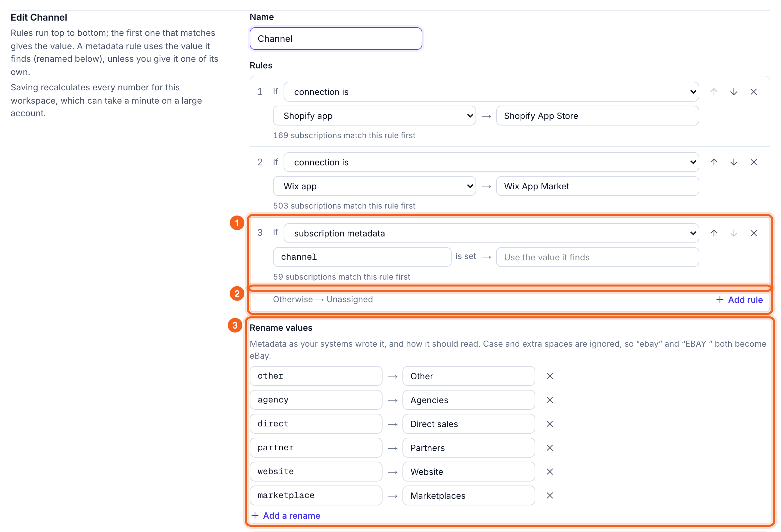The width and height of the screenshot is (781, 532).
Task: Edit the Shopify App Store value field
Action: tap(597, 116)
